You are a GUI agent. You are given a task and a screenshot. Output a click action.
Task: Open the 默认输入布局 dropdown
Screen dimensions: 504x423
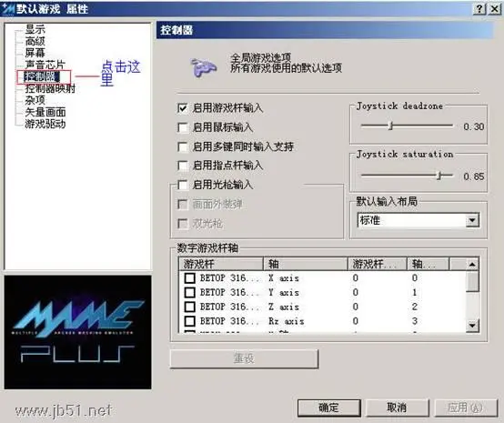(472, 220)
